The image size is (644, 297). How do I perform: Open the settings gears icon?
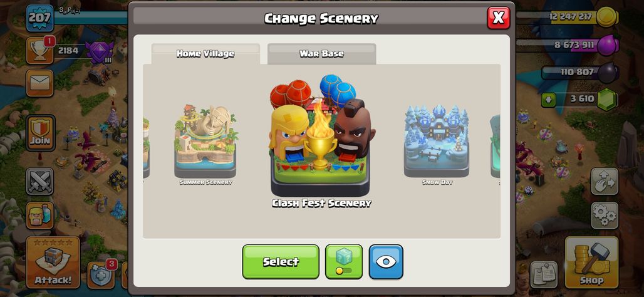point(605,216)
